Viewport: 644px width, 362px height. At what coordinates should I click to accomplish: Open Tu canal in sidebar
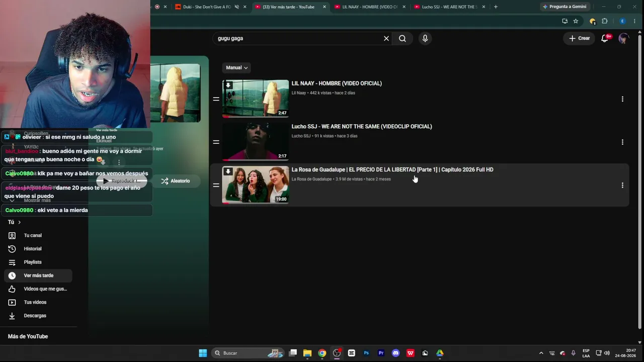coord(38,235)
